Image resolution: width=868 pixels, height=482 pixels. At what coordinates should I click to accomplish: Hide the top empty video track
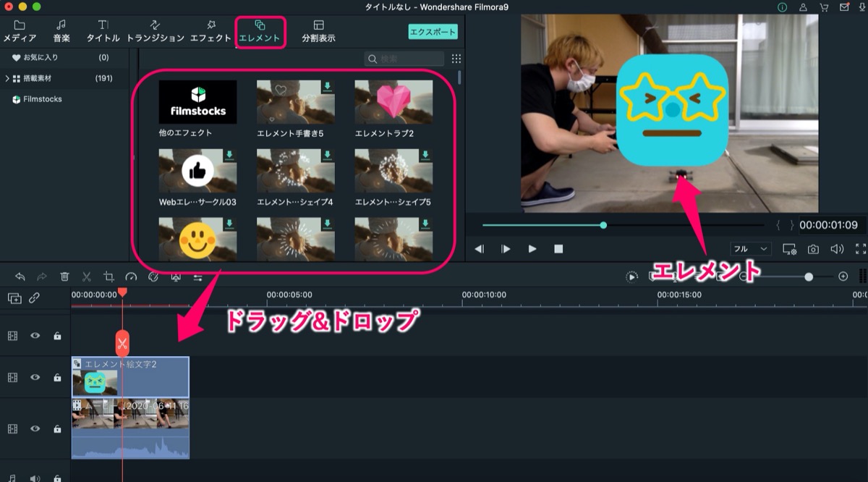click(x=35, y=336)
